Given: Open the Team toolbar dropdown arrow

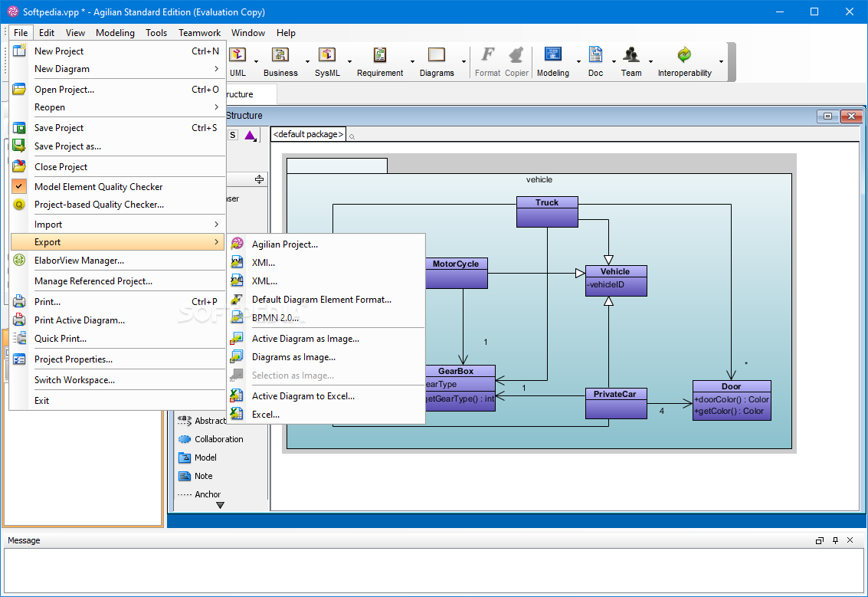Looking at the screenshot, I should click(x=650, y=61).
